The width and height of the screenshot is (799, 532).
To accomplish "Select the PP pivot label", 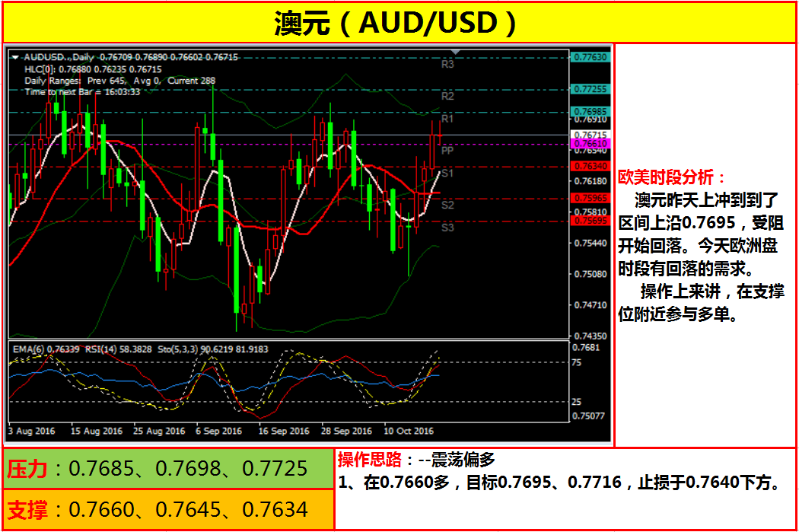I will 447,151.
